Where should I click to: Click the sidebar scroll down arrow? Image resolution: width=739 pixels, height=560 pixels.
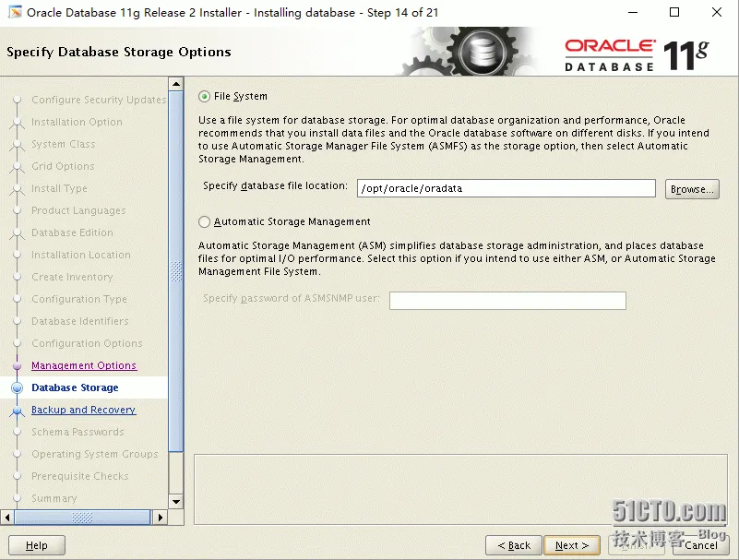[x=176, y=502]
